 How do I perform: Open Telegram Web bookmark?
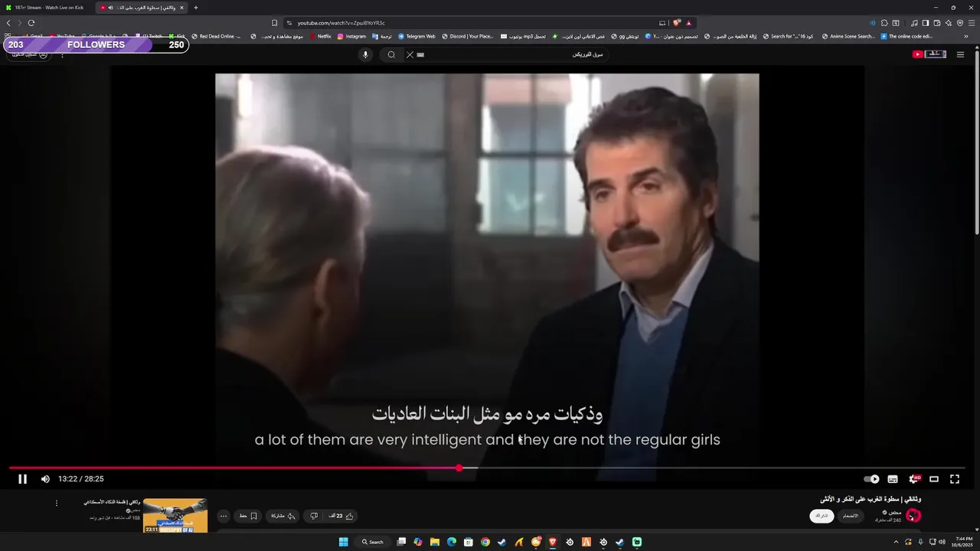416,36
